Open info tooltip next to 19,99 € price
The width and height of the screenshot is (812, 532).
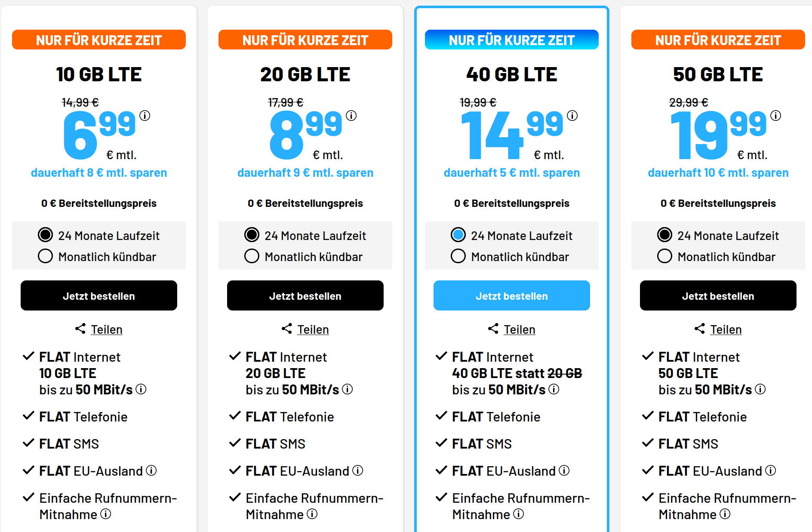(x=776, y=115)
